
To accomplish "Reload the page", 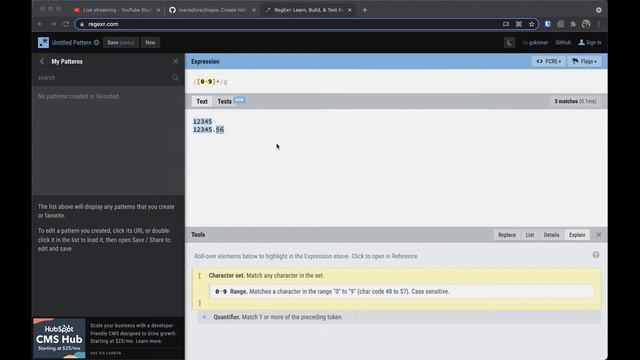I will 66,24.
